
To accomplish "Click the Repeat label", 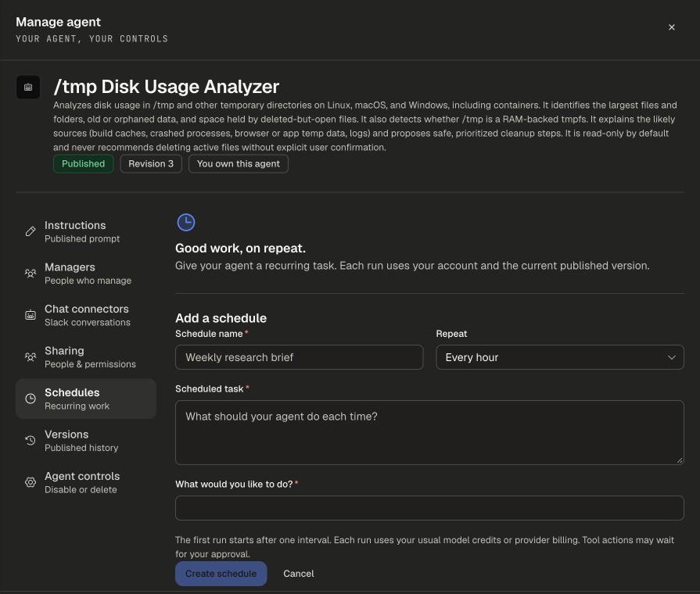I will tap(451, 334).
